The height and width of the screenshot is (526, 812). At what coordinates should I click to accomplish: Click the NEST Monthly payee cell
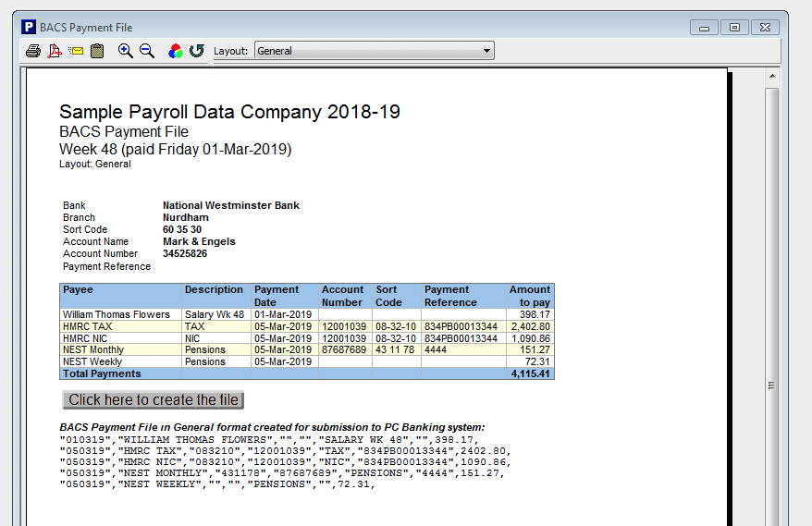pos(120,350)
